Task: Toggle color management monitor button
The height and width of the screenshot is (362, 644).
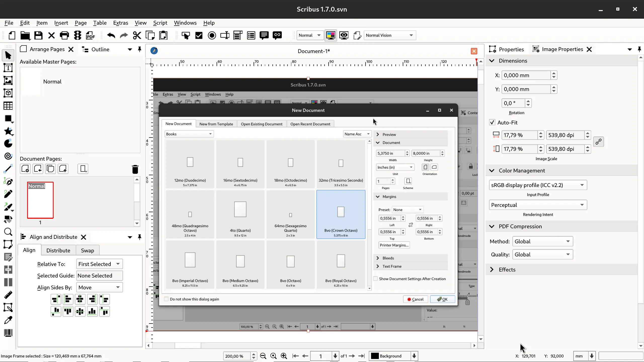Action: coord(331,35)
